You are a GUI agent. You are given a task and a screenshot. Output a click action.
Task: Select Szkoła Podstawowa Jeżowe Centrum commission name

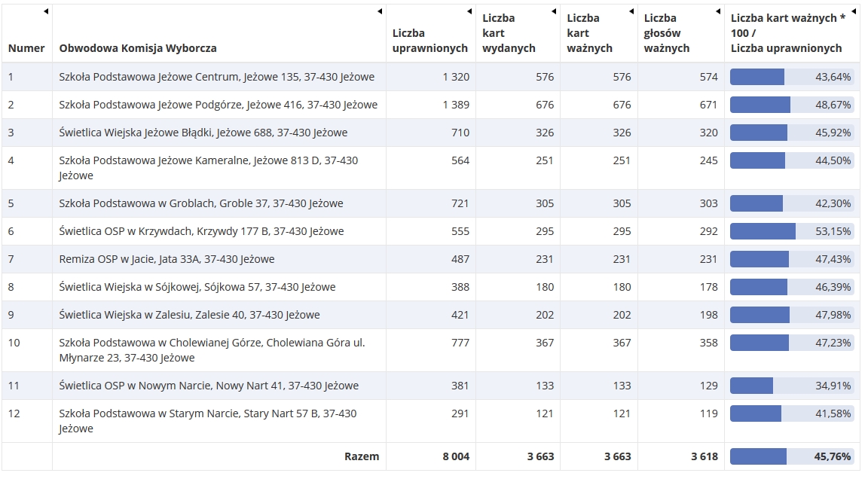[216, 77]
